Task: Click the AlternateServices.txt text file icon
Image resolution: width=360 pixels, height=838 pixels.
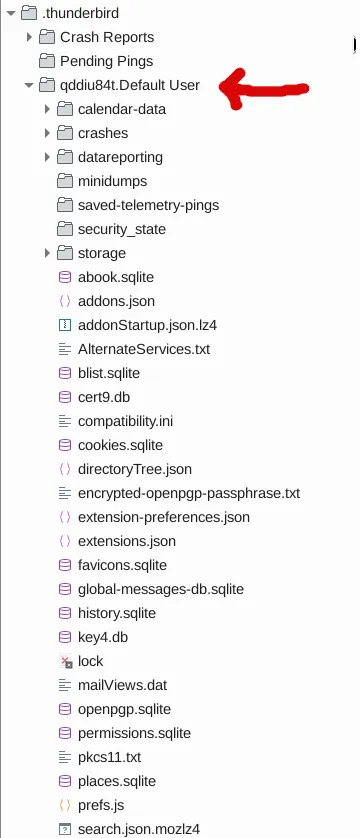Action: point(65,349)
